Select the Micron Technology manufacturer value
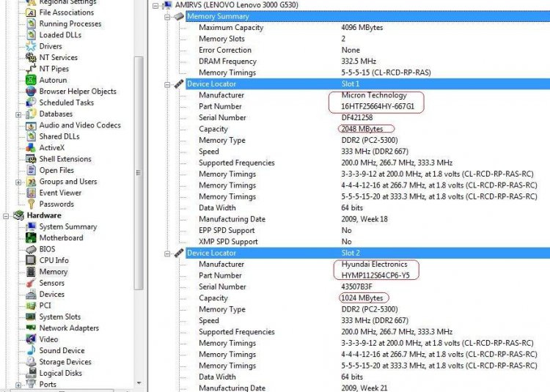 (x=374, y=95)
